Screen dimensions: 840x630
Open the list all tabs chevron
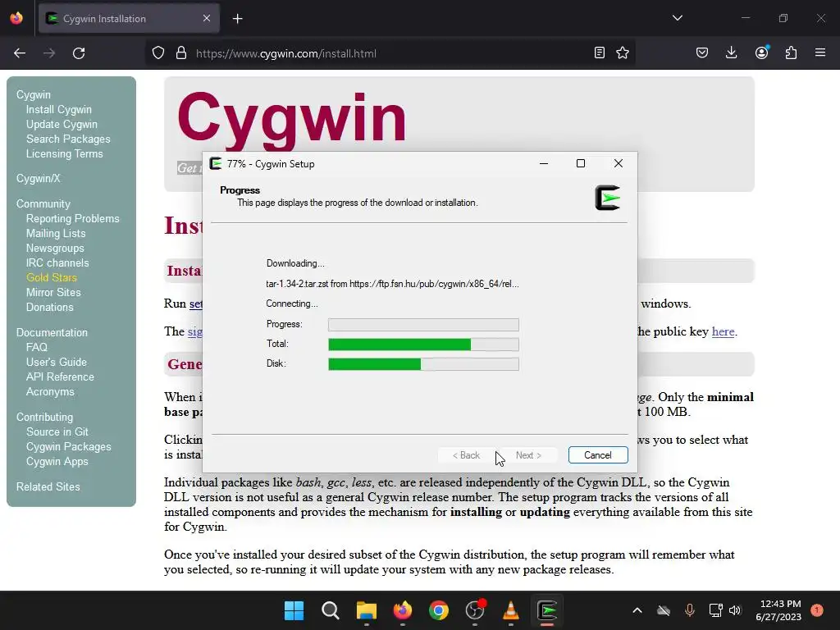click(x=677, y=18)
